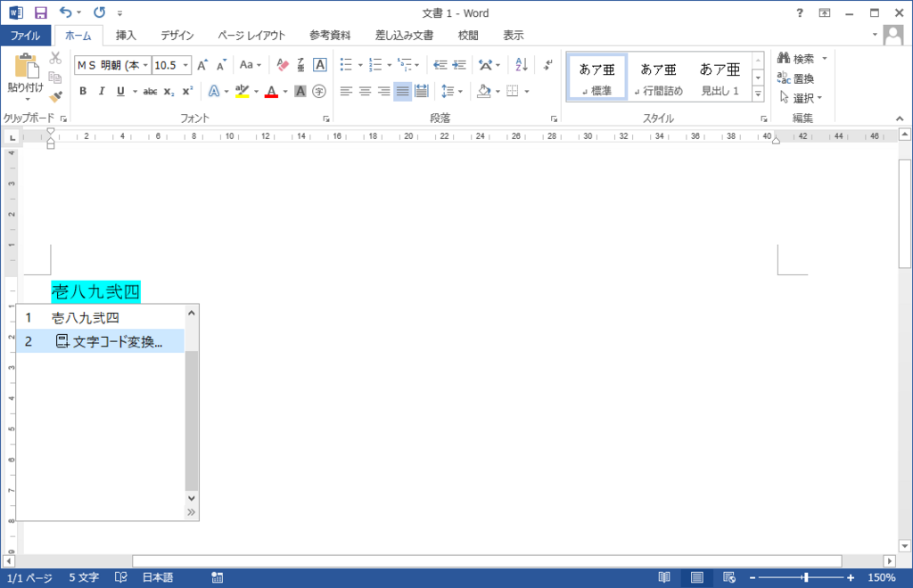The height and width of the screenshot is (588, 913).
Task: Switch to the References tab
Action: (330, 36)
